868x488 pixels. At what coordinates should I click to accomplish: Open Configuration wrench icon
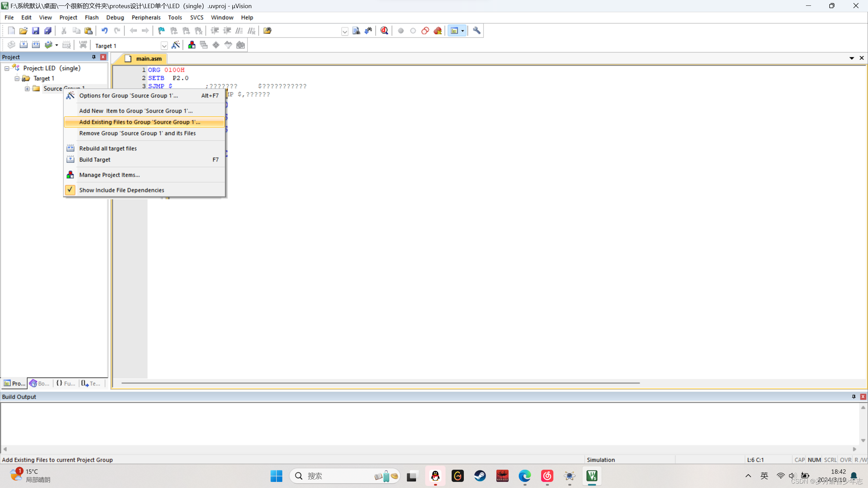(x=477, y=31)
